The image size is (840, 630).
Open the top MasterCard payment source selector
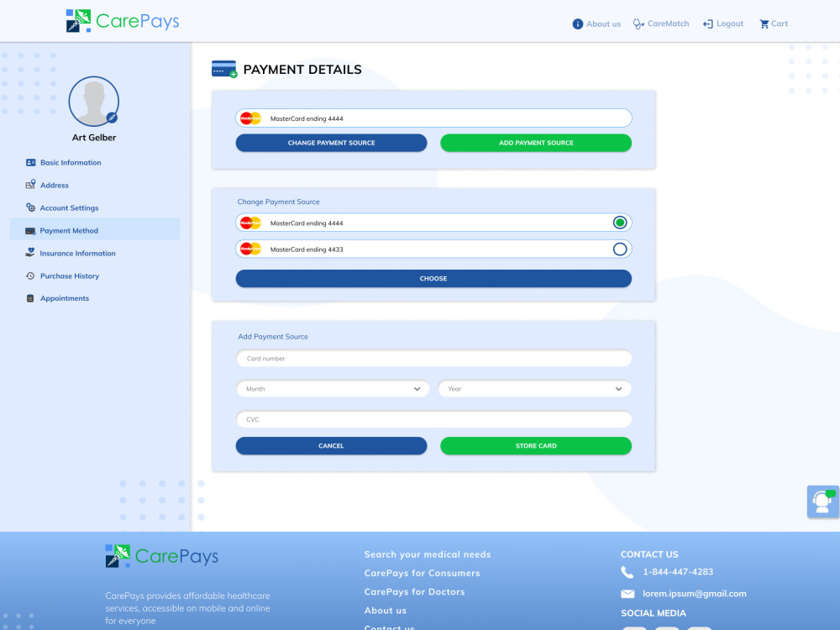pyautogui.click(x=433, y=118)
